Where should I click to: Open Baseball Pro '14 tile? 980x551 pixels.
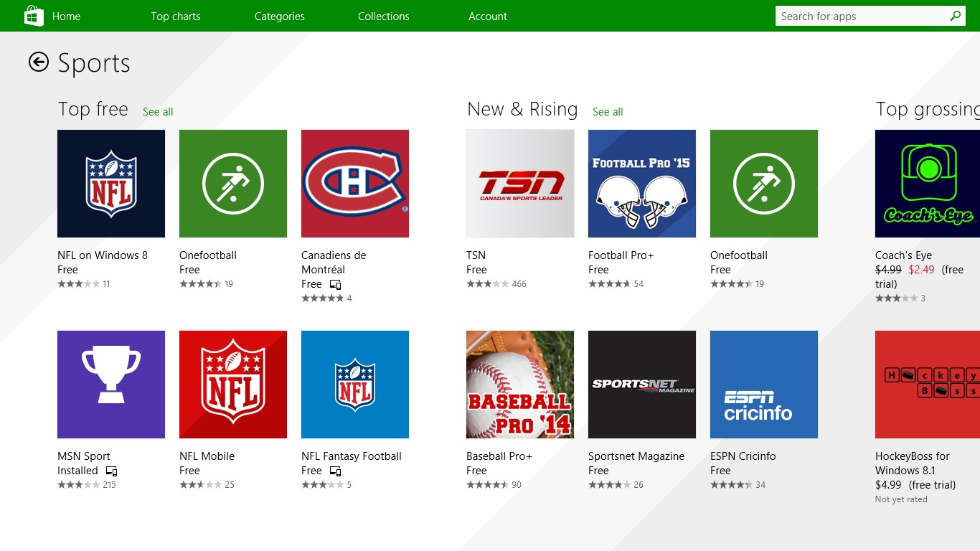[520, 385]
